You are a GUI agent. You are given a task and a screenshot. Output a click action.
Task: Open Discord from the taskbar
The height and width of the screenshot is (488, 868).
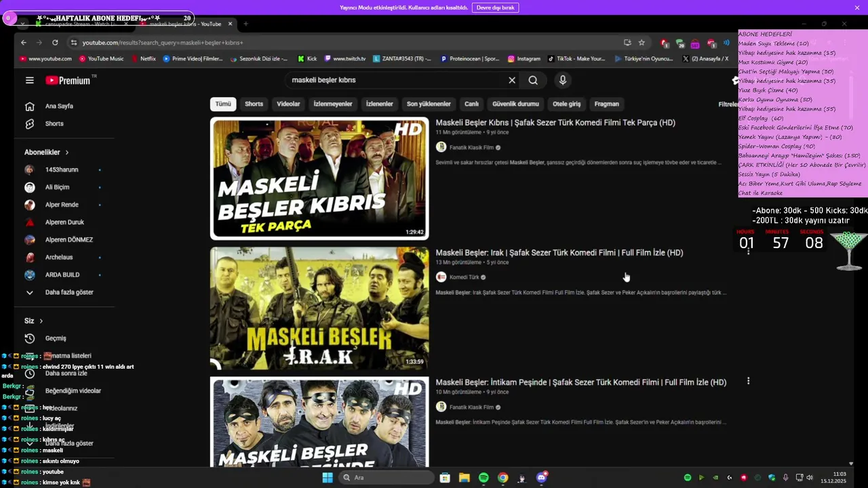click(x=541, y=478)
